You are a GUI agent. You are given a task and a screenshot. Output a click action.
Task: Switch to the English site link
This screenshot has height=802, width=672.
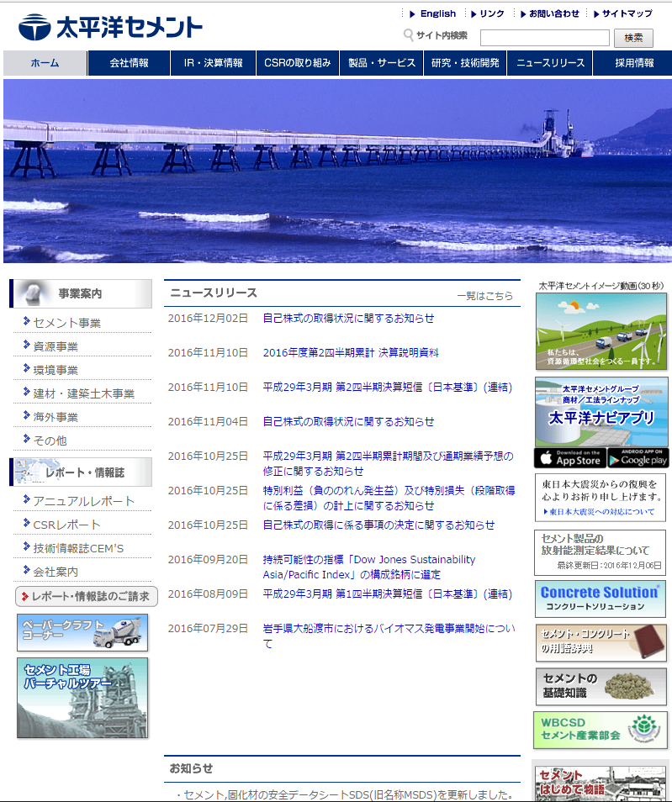[437, 13]
